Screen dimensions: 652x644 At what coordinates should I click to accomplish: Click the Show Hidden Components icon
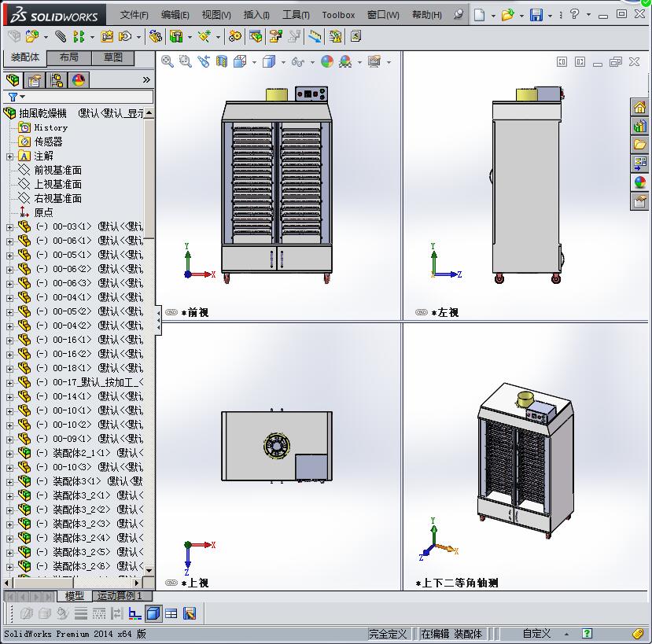tap(156, 37)
